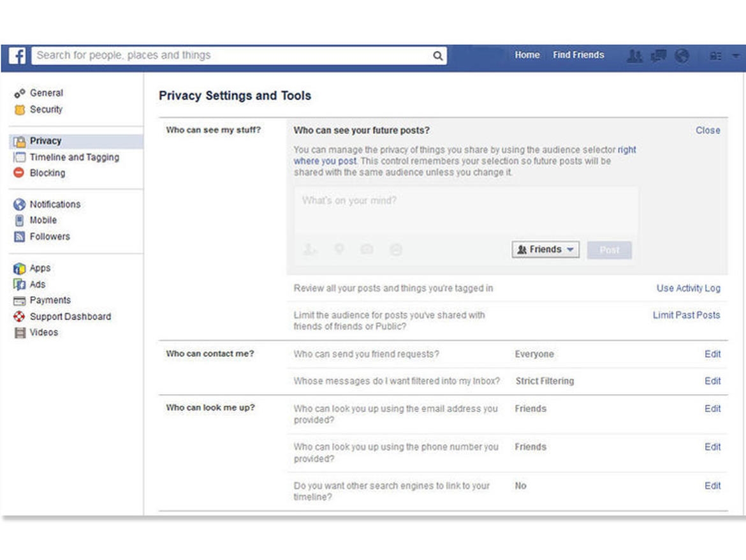Click the search magnifier icon
746x560 pixels.
pyautogui.click(x=438, y=55)
